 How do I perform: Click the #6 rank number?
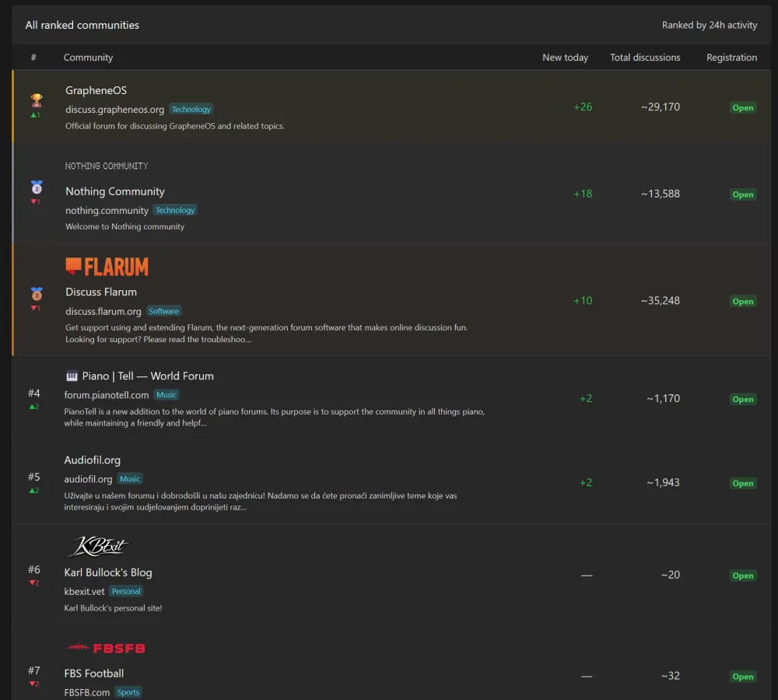point(33,569)
